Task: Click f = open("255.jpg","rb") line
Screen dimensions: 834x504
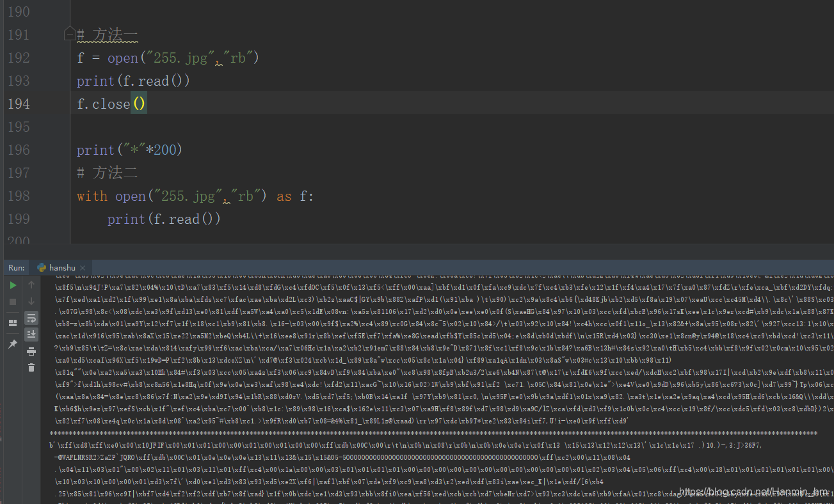Action: 168,58
